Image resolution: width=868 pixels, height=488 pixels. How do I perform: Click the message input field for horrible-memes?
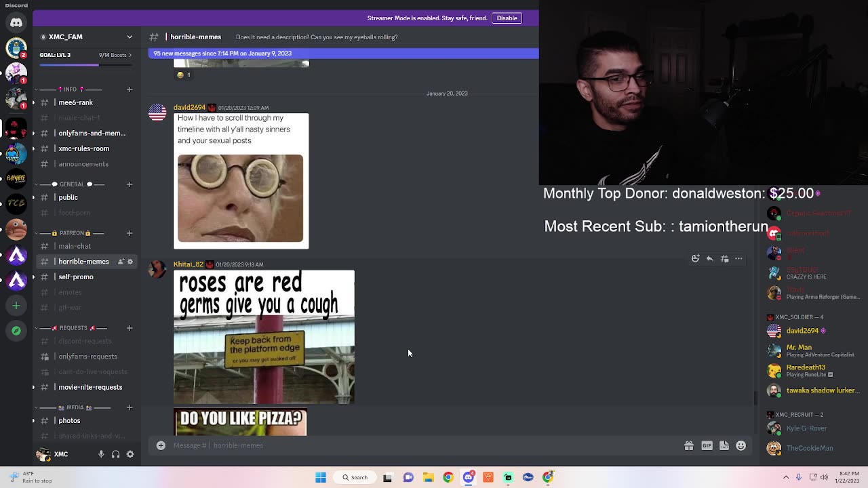[x=427, y=445]
